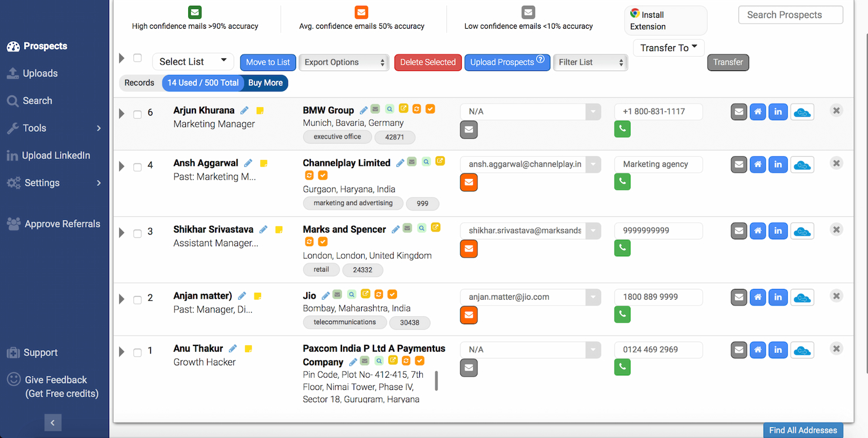Screen dimensions: 868x438
Task: Click Buy More next to credits used
Action: pyautogui.click(x=265, y=83)
